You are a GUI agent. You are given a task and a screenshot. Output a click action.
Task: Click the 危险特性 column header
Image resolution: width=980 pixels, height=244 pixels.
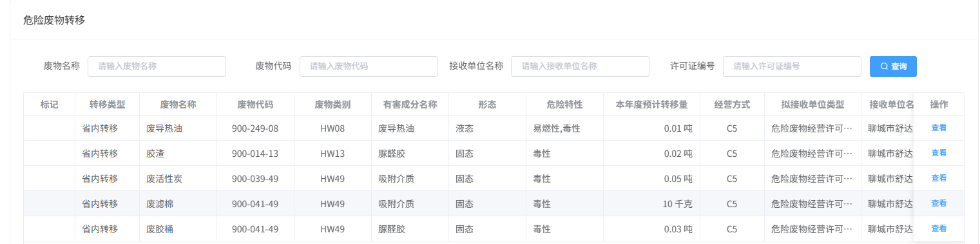click(x=564, y=105)
